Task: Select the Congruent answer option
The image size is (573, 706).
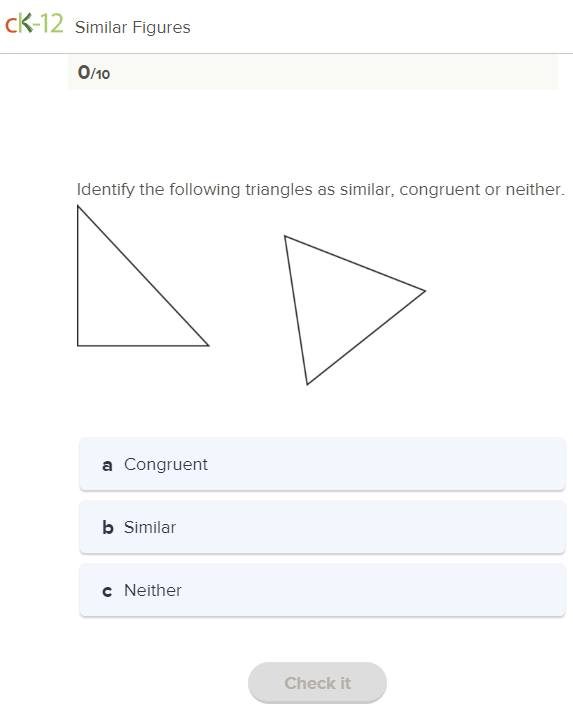Action: click(x=322, y=464)
